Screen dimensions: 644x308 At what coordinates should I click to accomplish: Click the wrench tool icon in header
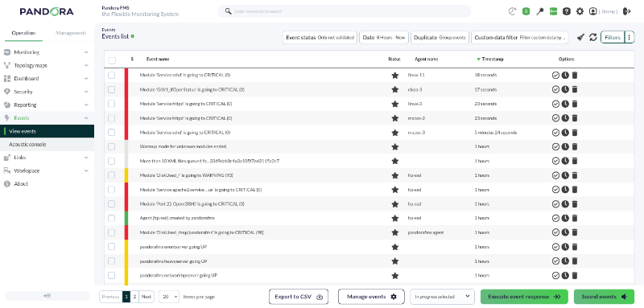tap(539, 11)
